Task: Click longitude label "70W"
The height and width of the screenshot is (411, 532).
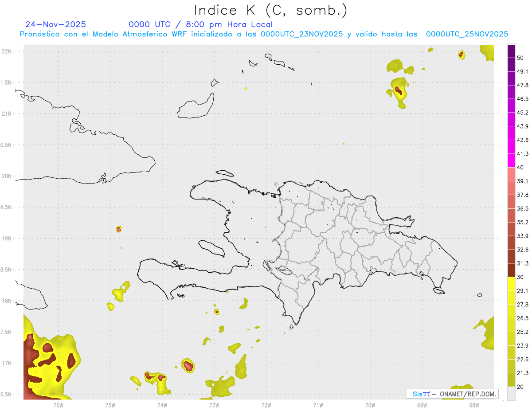Action: click(370, 405)
